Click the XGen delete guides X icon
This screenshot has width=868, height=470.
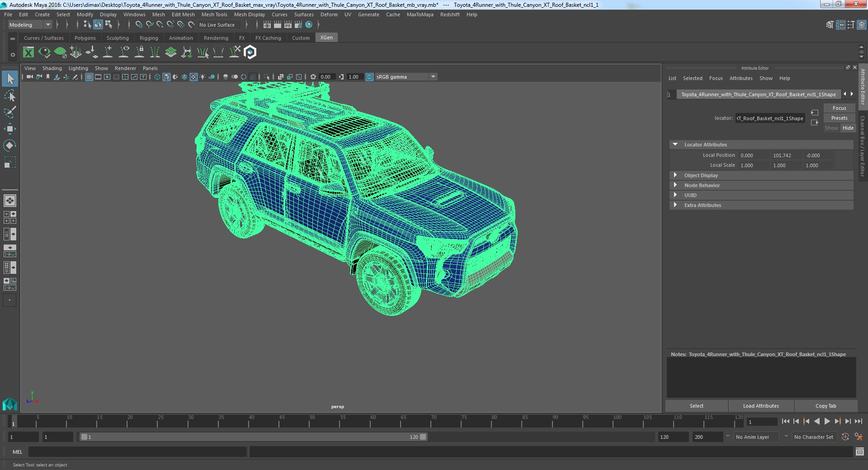(x=234, y=52)
